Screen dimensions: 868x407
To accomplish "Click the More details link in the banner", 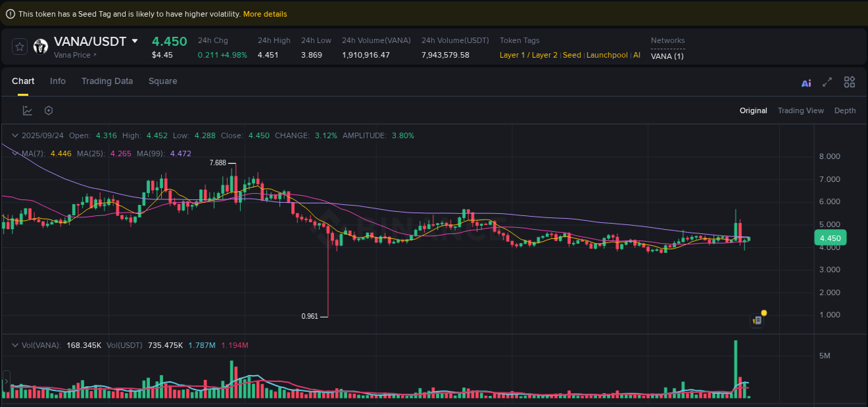I will click(265, 13).
